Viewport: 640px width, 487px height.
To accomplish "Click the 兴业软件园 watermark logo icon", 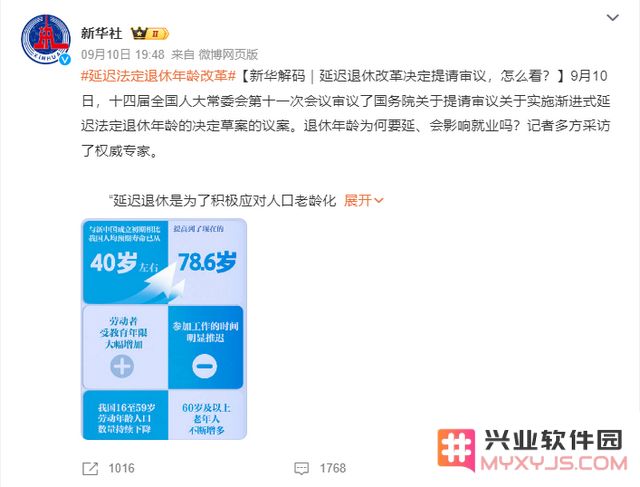I will (x=456, y=449).
